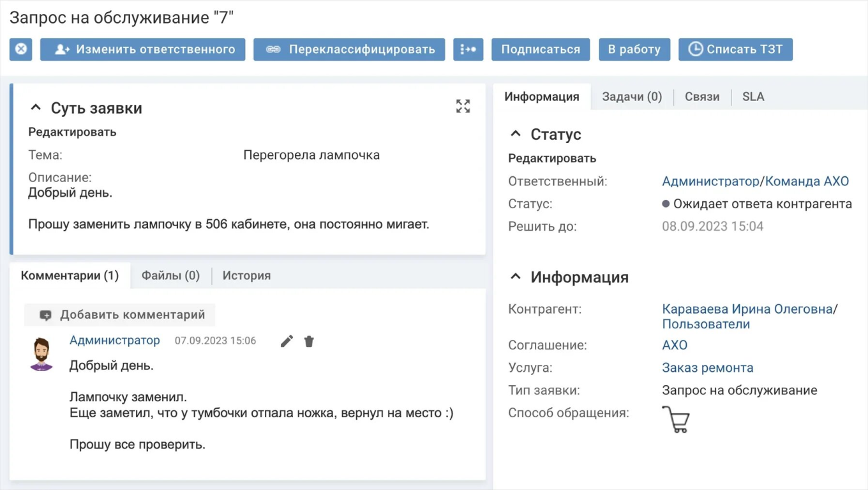Image resolution: width=868 pixels, height=490 pixels.
Task: Edit the Администратор comment via pencil icon
Action: [x=286, y=341]
